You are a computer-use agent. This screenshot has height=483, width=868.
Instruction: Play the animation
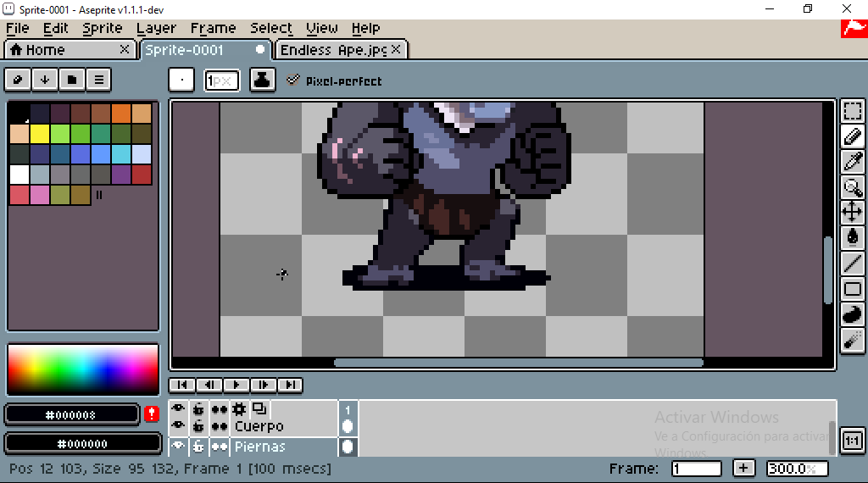point(236,385)
